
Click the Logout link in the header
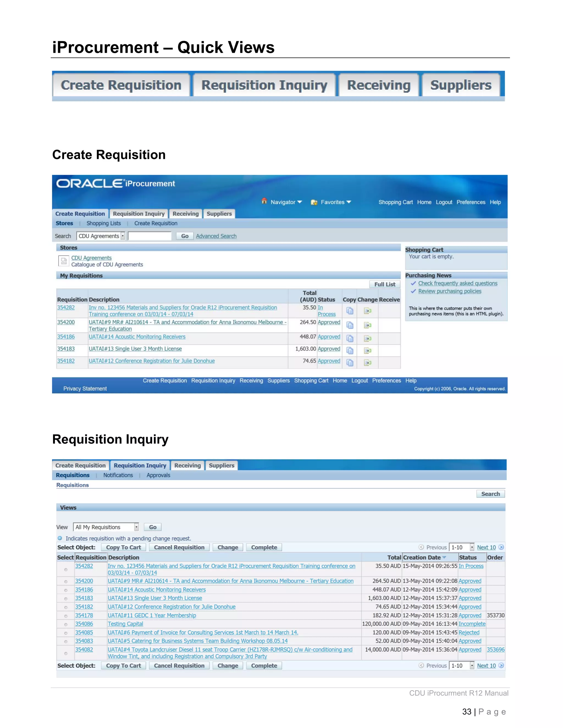point(444,202)
